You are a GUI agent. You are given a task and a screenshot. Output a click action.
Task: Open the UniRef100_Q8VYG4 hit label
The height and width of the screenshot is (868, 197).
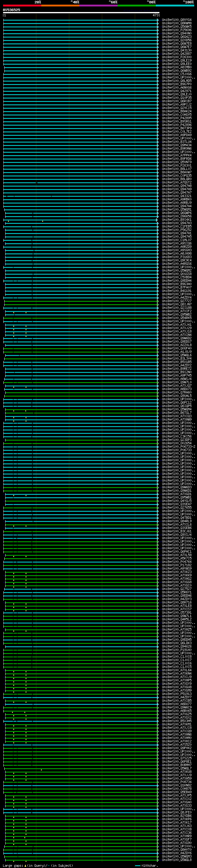tap(176, 20)
